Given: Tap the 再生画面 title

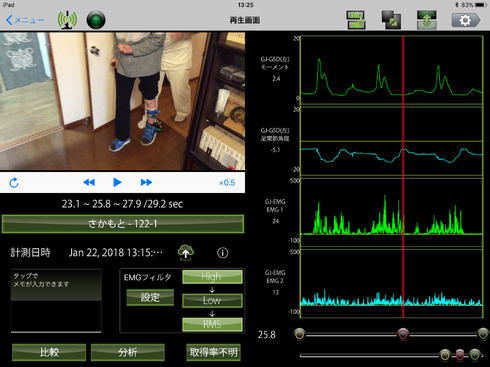Looking at the screenshot, I should [x=245, y=20].
